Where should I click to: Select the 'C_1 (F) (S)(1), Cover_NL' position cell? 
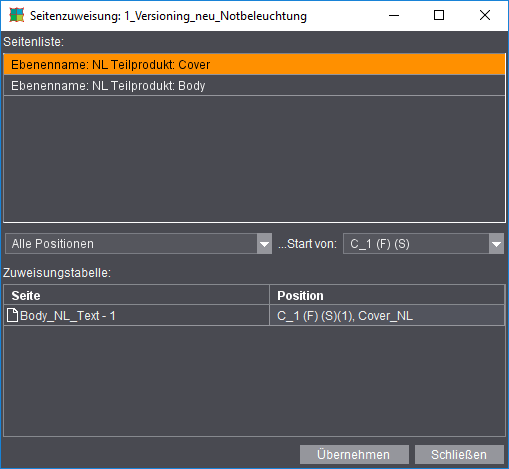click(x=387, y=315)
